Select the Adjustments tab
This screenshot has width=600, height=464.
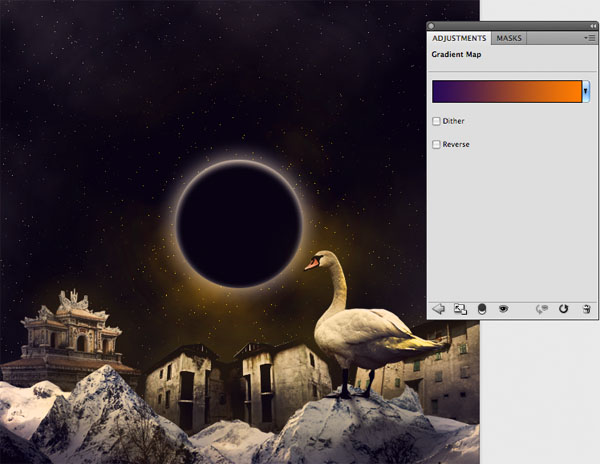coord(459,38)
